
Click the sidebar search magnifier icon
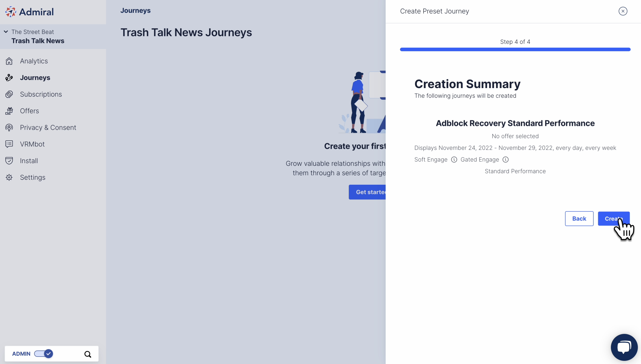coord(88,354)
